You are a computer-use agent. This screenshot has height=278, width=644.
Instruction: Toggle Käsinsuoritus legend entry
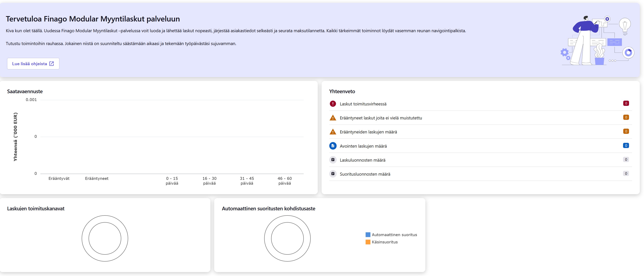382,242
